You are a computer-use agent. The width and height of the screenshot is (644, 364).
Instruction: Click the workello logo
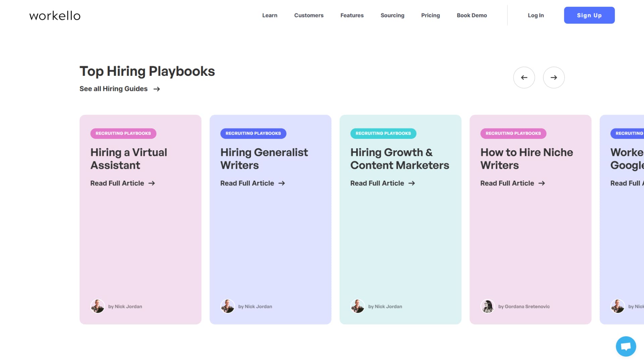[55, 16]
